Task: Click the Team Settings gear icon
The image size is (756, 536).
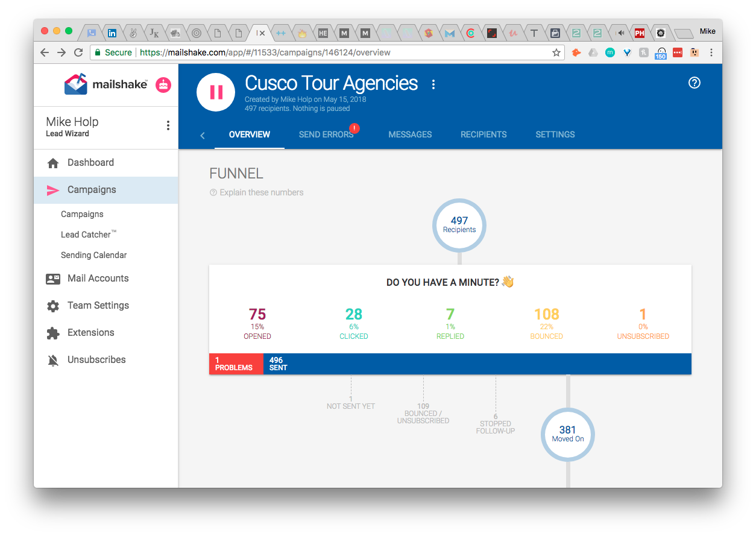Action: 53,306
